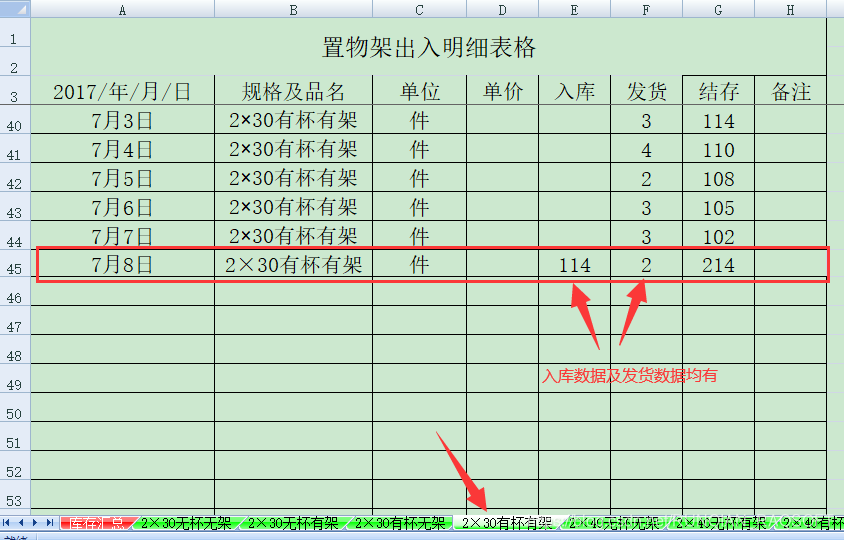Click 结存 value 102

pos(719,235)
